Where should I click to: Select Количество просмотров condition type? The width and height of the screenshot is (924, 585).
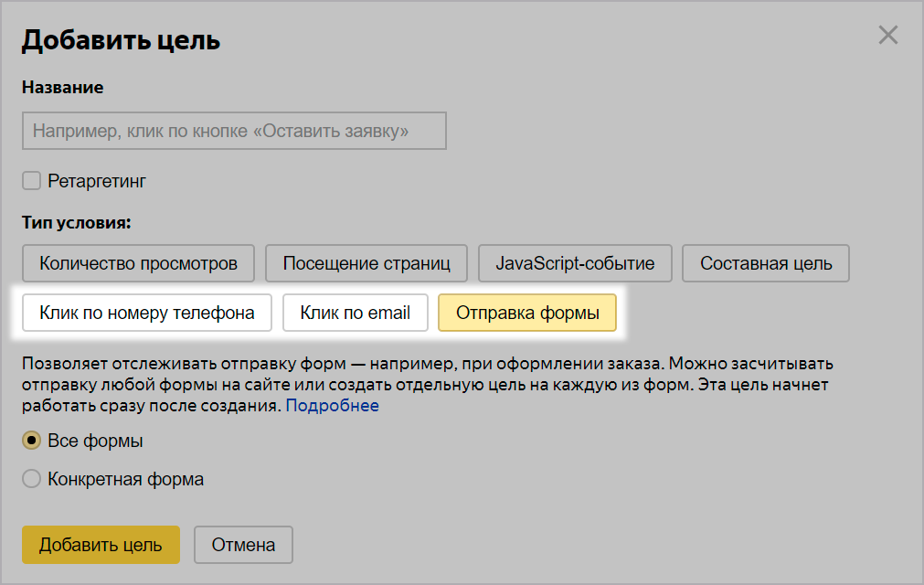139,263
